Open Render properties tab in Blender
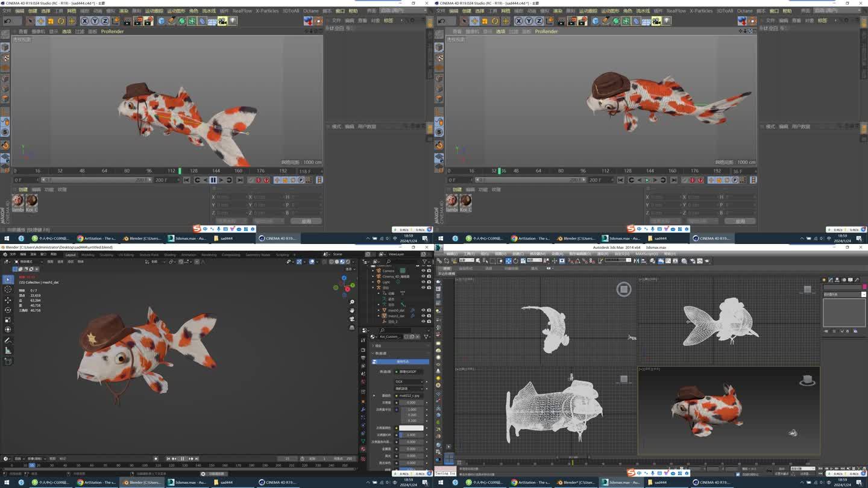 363,350
